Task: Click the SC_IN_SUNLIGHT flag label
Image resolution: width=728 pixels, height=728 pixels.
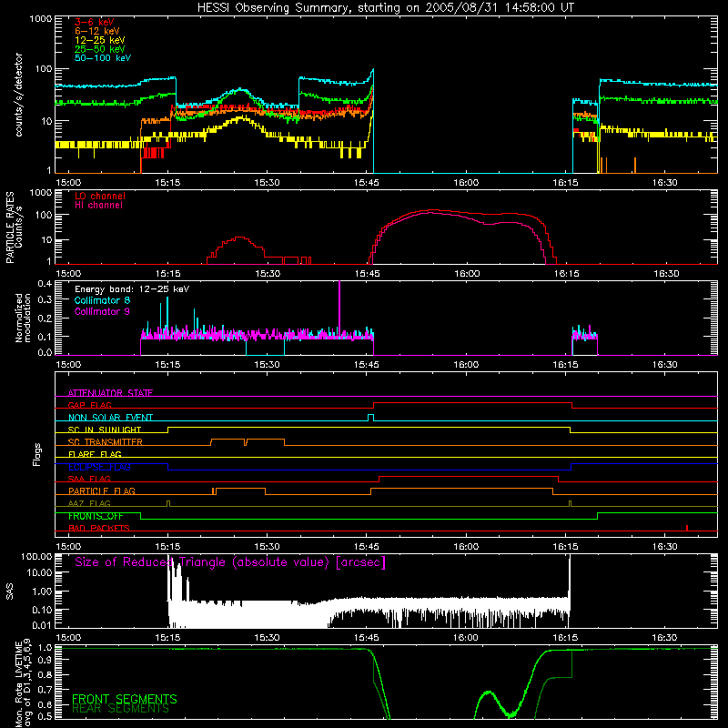Action: tap(105, 430)
